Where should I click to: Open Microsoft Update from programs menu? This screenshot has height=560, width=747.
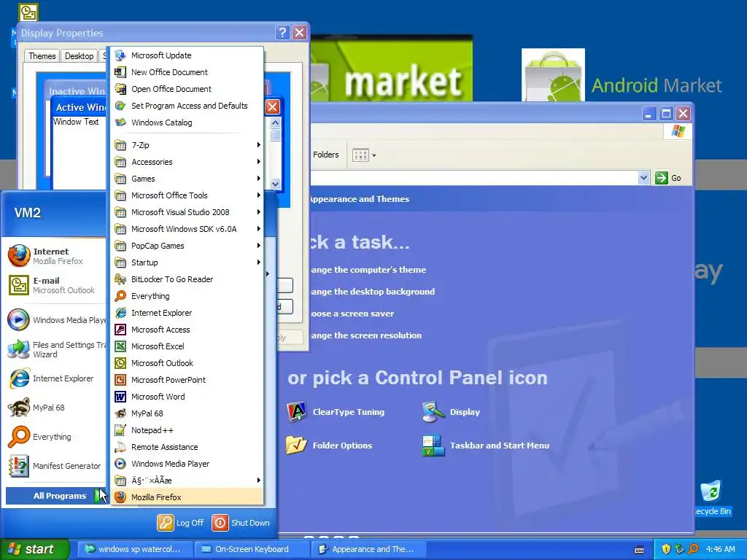pos(187,55)
